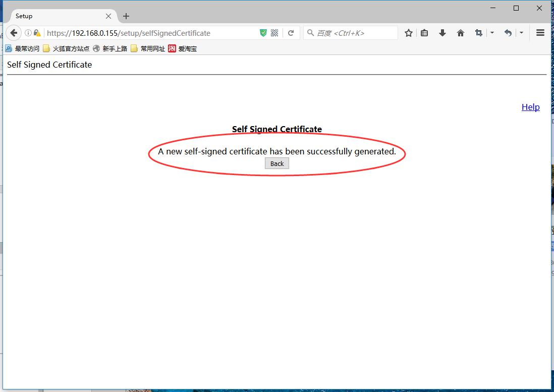Viewport: 554px width, 392px height.
Task: Close the browser window
Action: [539, 8]
